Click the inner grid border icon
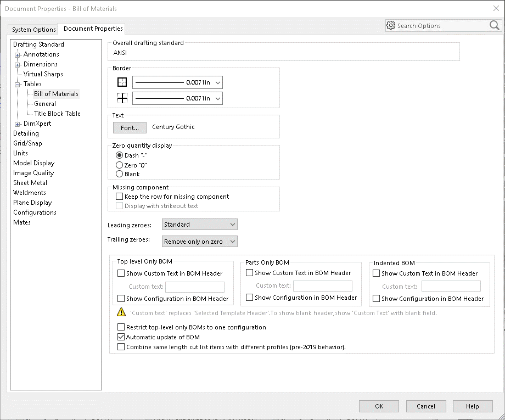The width and height of the screenshot is (505, 420). coord(122,98)
